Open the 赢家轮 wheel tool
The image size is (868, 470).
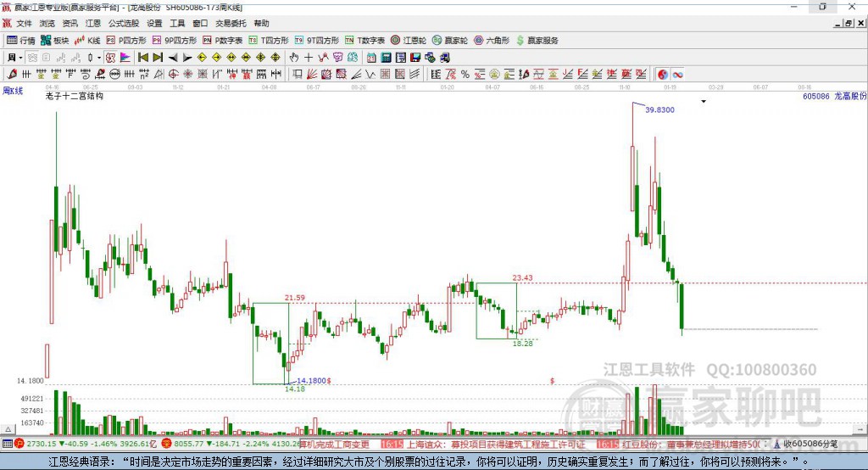(450, 41)
